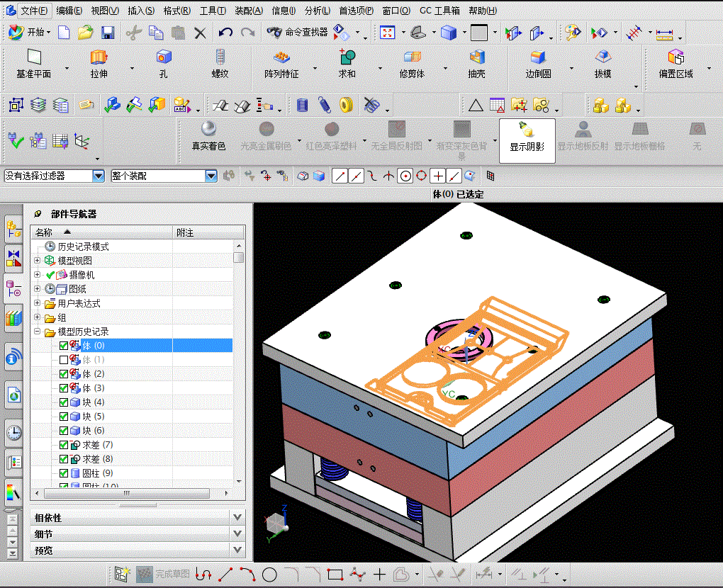Open the History clock sidebar tab
The height and width of the screenshot is (588, 723).
point(14,433)
